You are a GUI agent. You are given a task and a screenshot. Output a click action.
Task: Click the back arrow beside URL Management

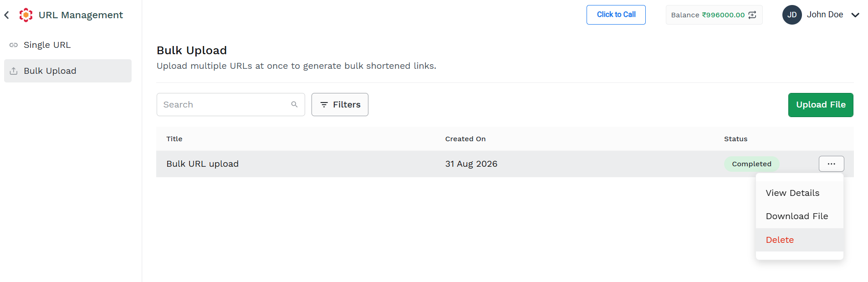[7, 15]
